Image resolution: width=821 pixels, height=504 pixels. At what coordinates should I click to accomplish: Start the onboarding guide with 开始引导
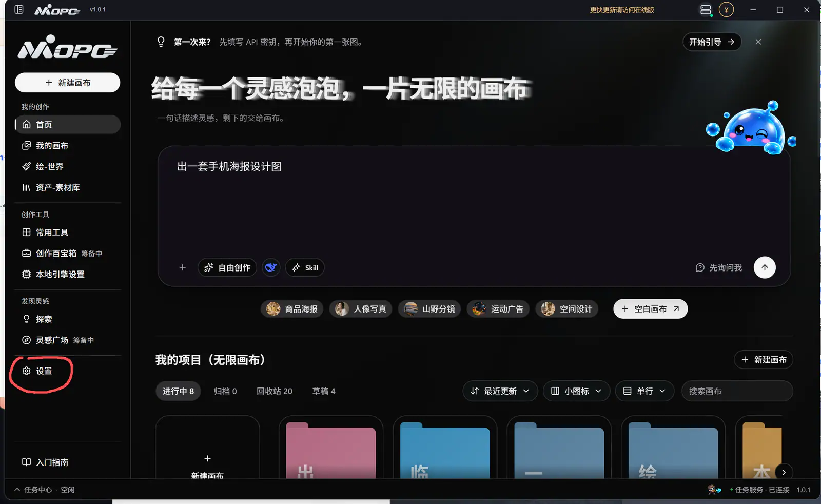(712, 42)
